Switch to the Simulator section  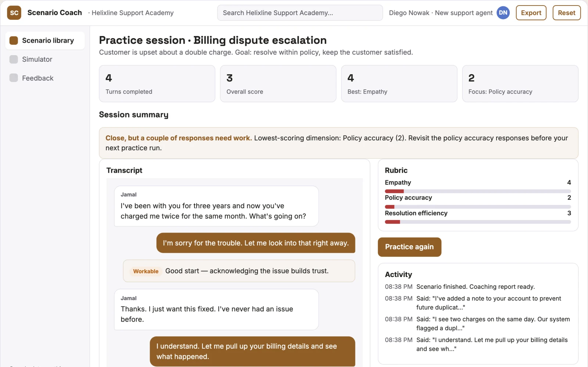click(45, 59)
